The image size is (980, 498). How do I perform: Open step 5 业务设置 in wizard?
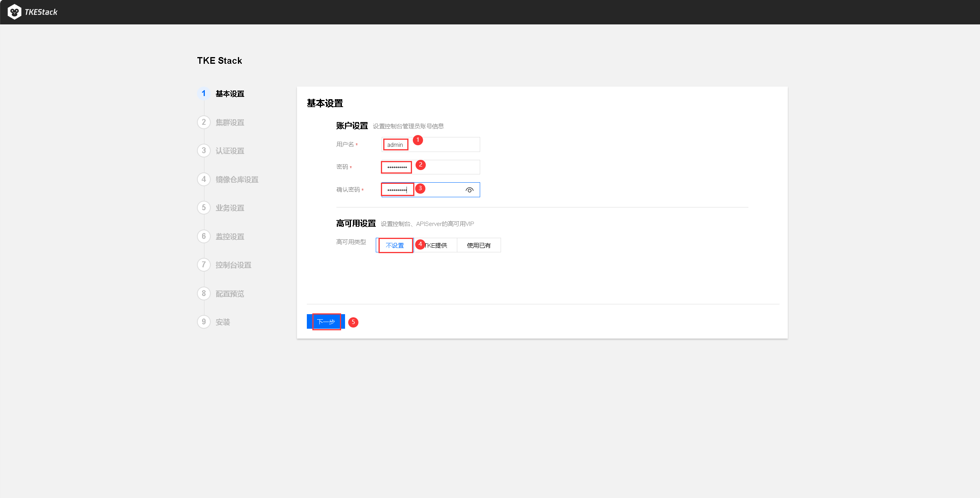(221, 208)
